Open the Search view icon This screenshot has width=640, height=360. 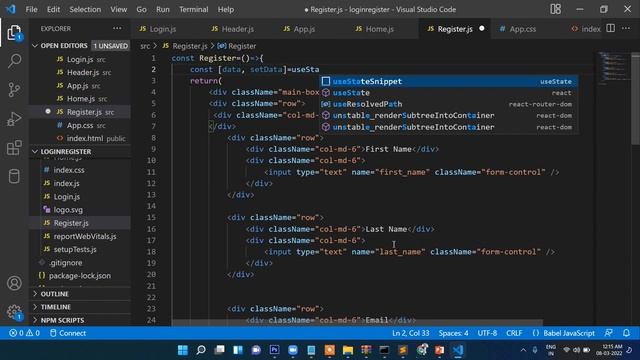coord(14,61)
